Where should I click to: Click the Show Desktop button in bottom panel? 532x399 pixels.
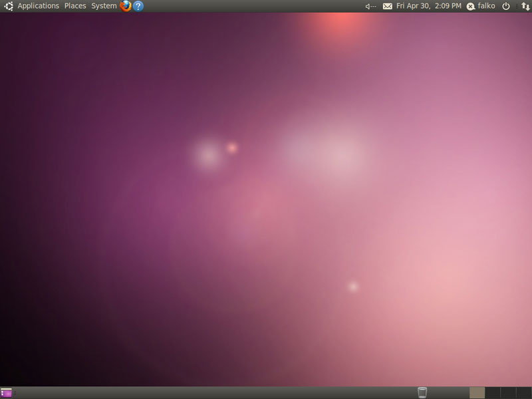tap(6, 393)
